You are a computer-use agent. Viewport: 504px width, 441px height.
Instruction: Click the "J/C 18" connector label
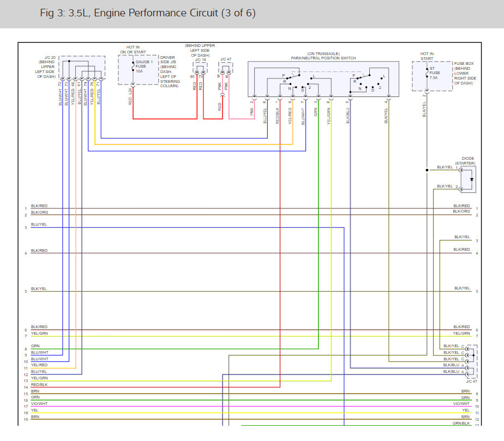pyautogui.click(x=200, y=60)
